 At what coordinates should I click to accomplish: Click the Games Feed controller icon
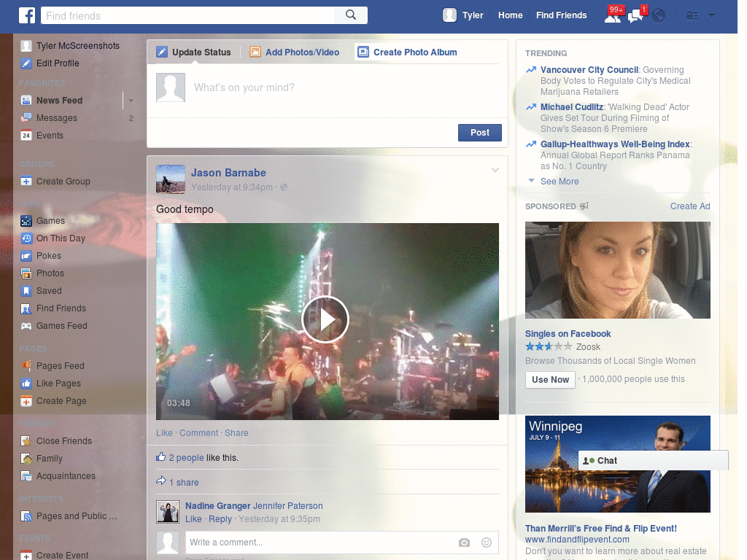click(x=26, y=326)
